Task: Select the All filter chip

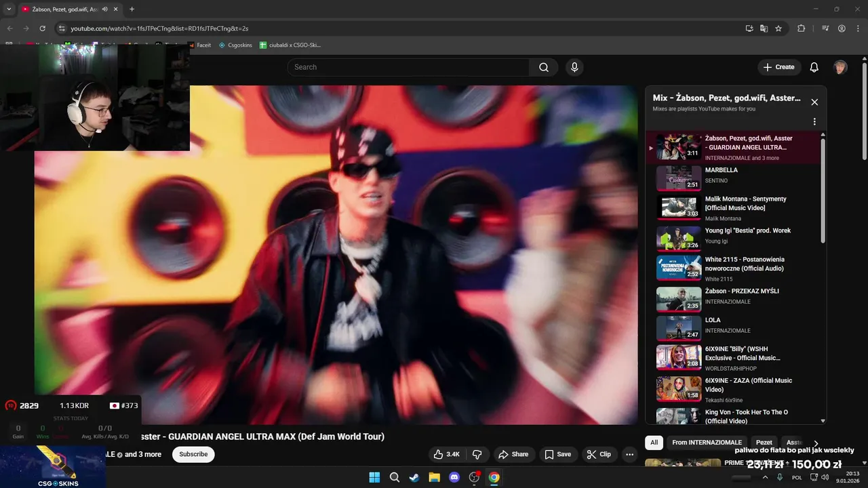Action: click(x=654, y=443)
